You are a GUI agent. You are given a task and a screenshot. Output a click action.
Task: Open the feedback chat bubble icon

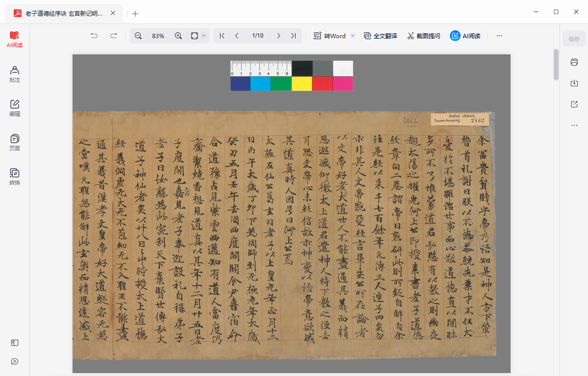click(15, 361)
